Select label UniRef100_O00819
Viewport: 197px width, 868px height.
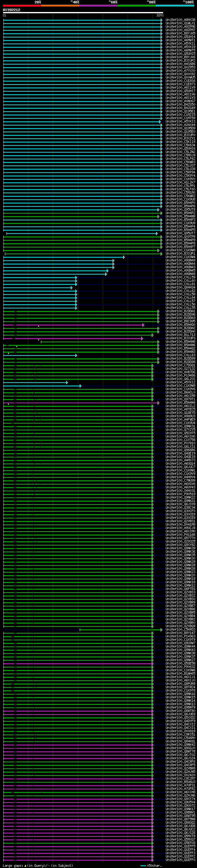coord(180,732)
